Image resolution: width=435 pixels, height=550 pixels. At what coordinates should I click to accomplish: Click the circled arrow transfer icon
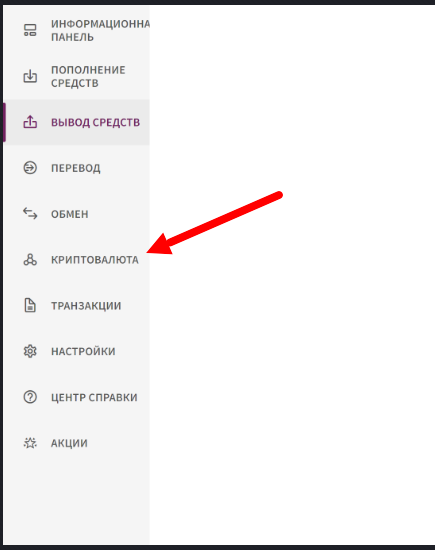[x=30, y=168]
